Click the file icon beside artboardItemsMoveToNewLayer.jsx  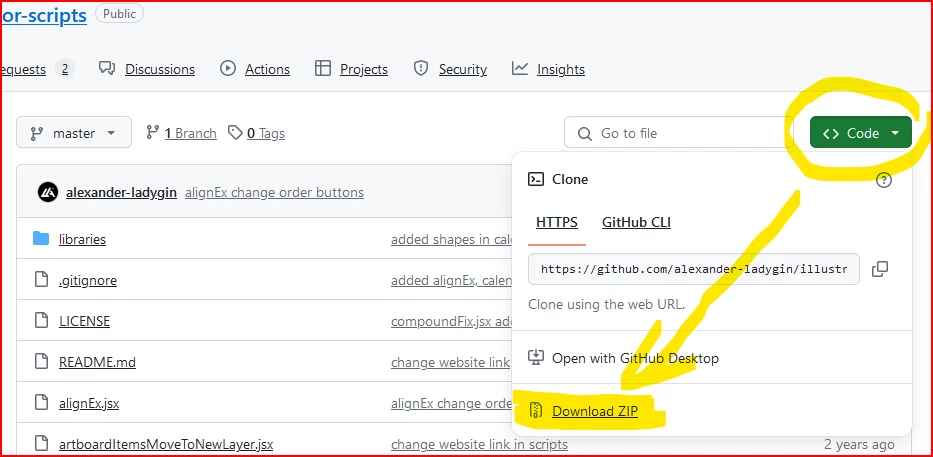coord(41,443)
